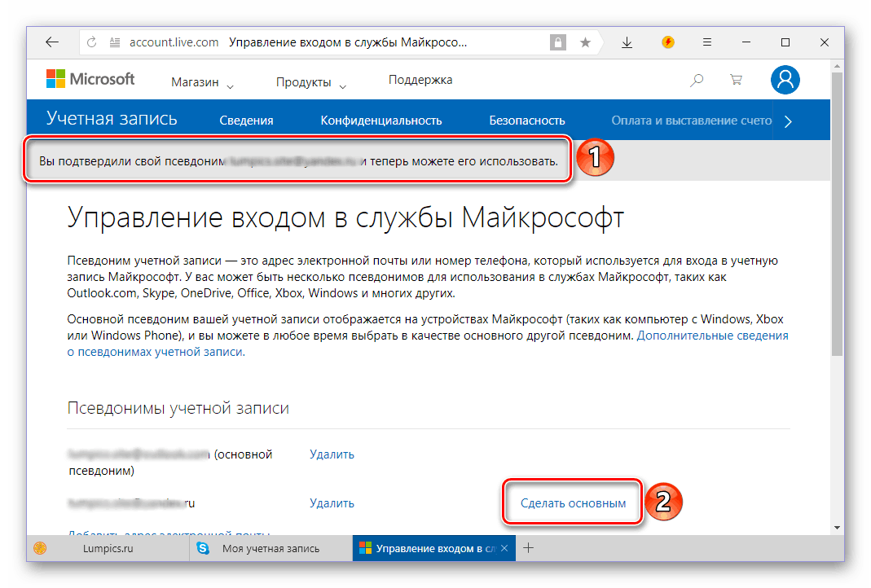
Task: Open the browser hamburger menu
Action: coord(707,42)
